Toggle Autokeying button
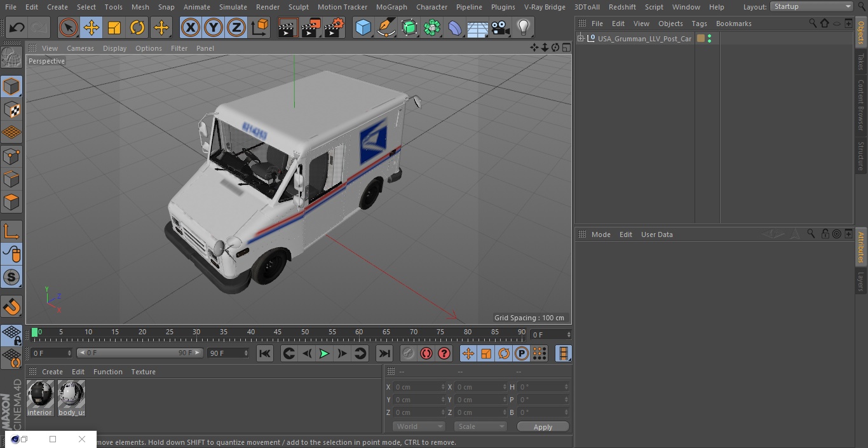Viewport: 868px width, 448px height. pyautogui.click(x=426, y=353)
